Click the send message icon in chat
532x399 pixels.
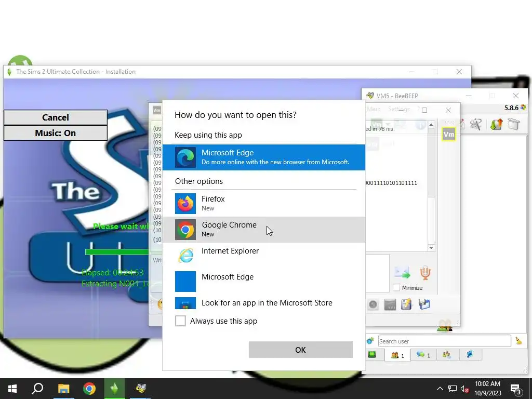click(x=403, y=272)
